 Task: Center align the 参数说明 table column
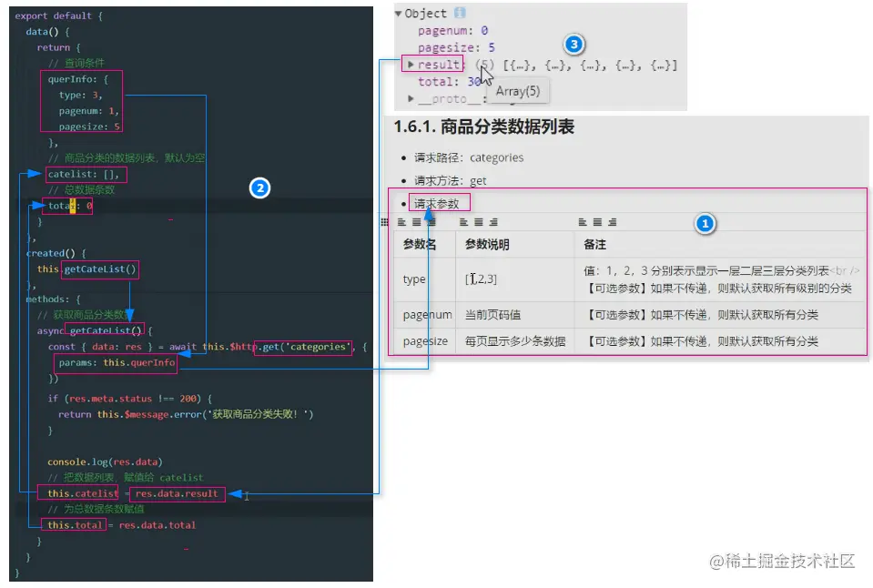click(478, 222)
